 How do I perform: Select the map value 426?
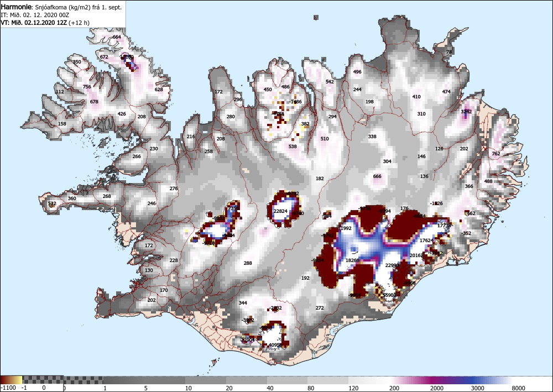click(x=122, y=114)
